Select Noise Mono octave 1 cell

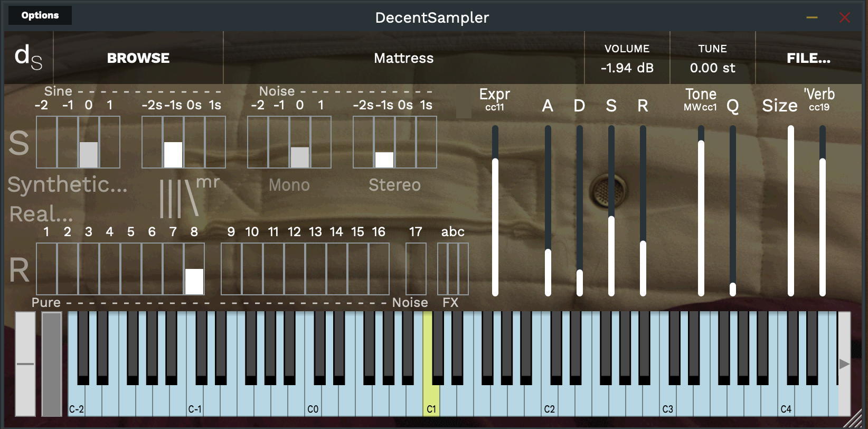click(321, 142)
